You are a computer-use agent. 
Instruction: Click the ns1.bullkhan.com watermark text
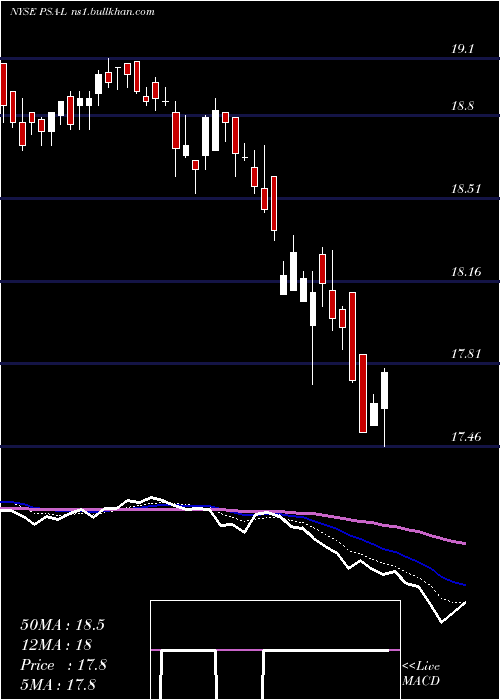(x=112, y=12)
